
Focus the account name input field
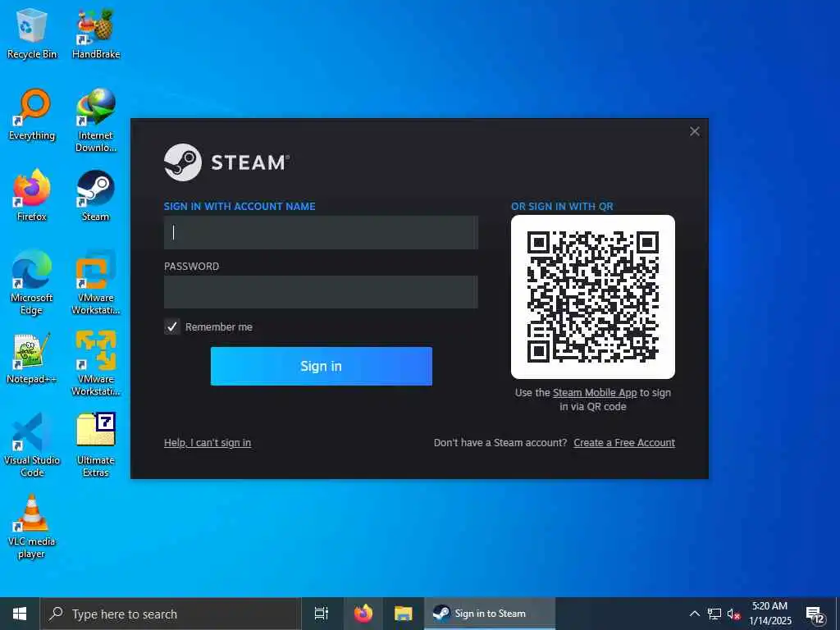click(x=321, y=232)
